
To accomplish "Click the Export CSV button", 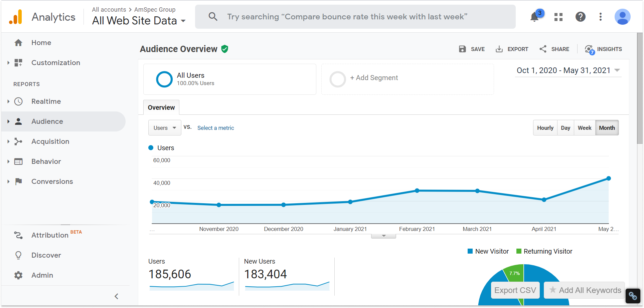I will tap(515, 290).
